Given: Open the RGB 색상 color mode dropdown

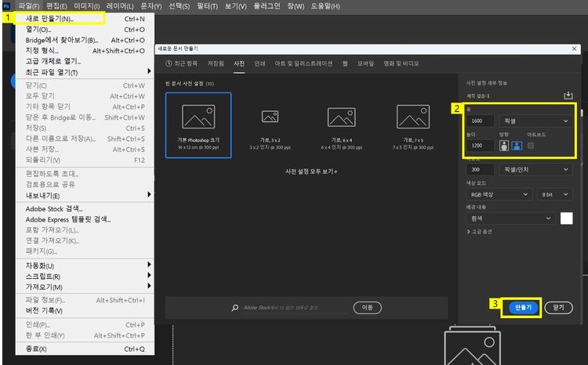Looking at the screenshot, I should point(499,194).
